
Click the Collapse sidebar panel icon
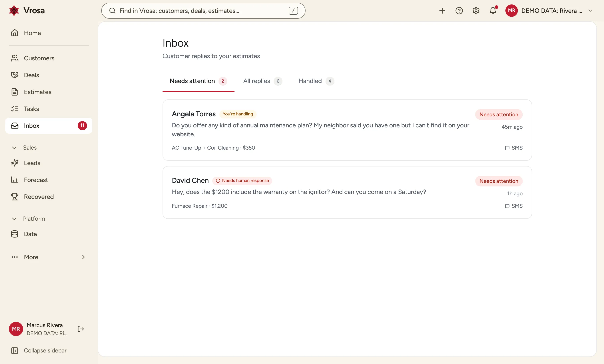(15, 350)
